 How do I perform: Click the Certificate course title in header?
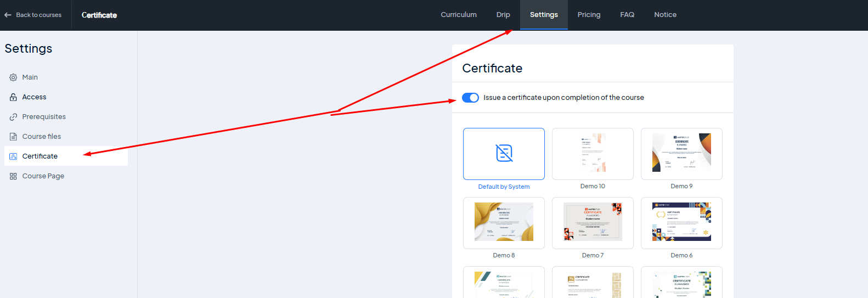pyautogui.click(x=99, y=15)
